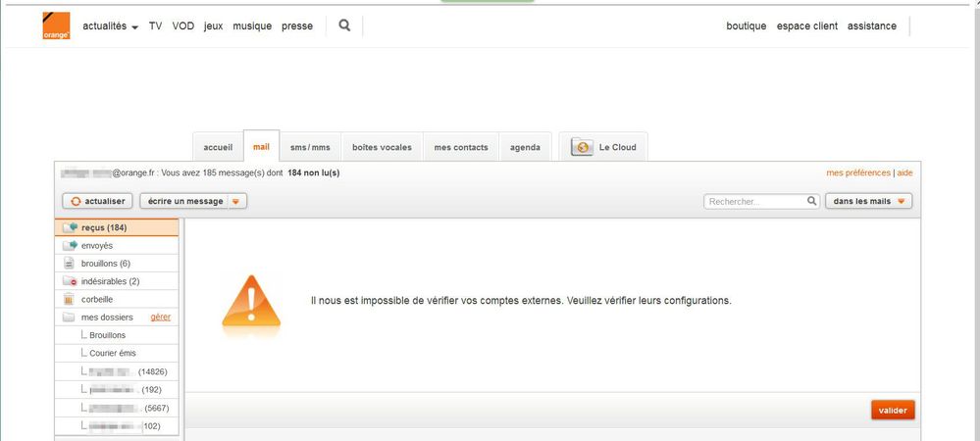The width and height of the screenshot is (980, 441).
Task: Select the mes dossiers row
Action: tap(117, 318)
